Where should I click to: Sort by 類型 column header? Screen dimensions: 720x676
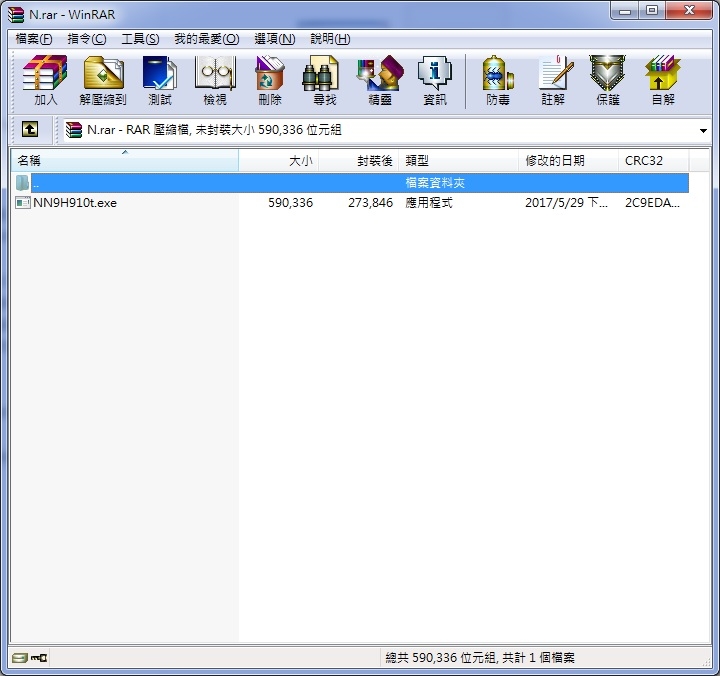[x=459, y=161]
